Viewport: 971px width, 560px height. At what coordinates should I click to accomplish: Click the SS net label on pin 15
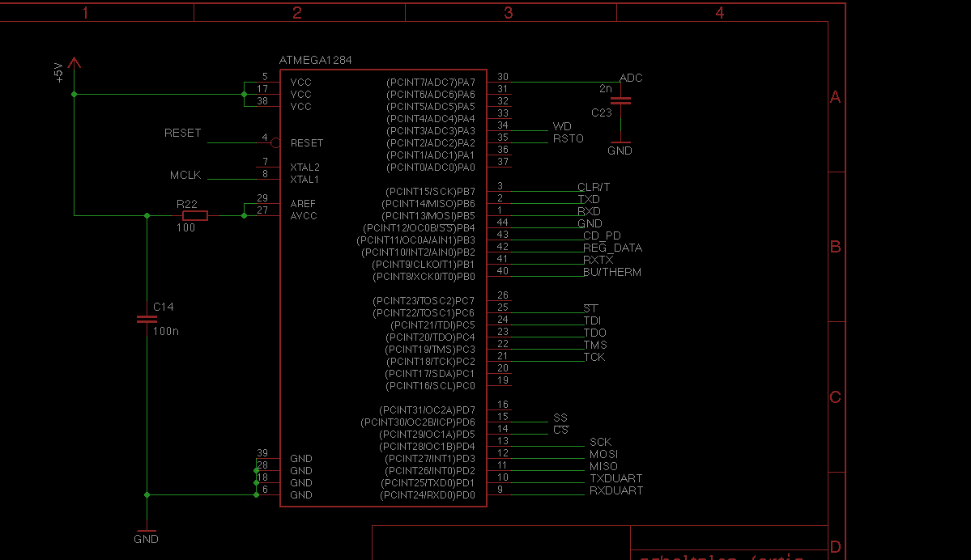point(560,418)
